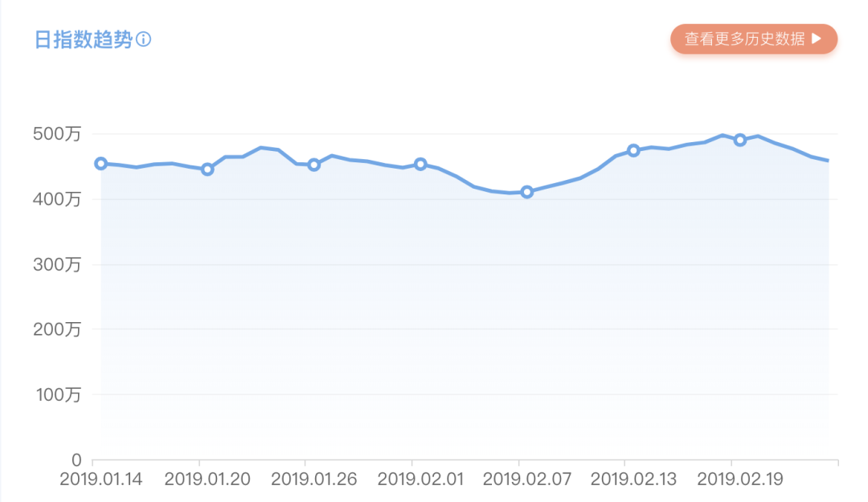Viewport: 868px width, 502px height.
Task: Click the 2019.01.14 x-axis date label
Action: coord(101,480)
